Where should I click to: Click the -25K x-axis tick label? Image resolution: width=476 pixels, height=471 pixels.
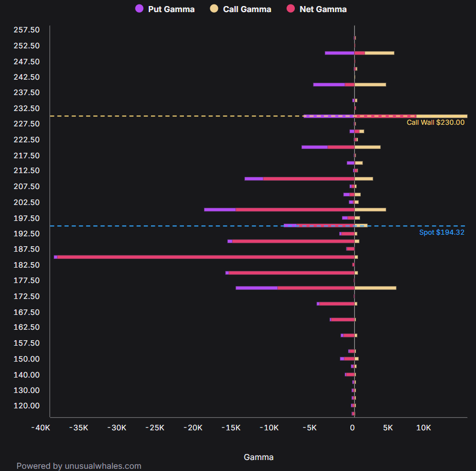coord(155,428)
